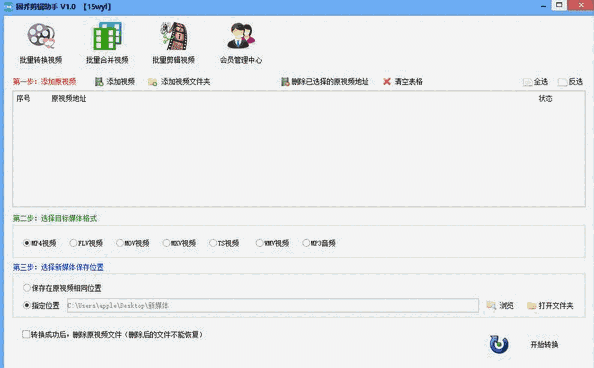Select WMV视频 format radio button

[259, 243]
